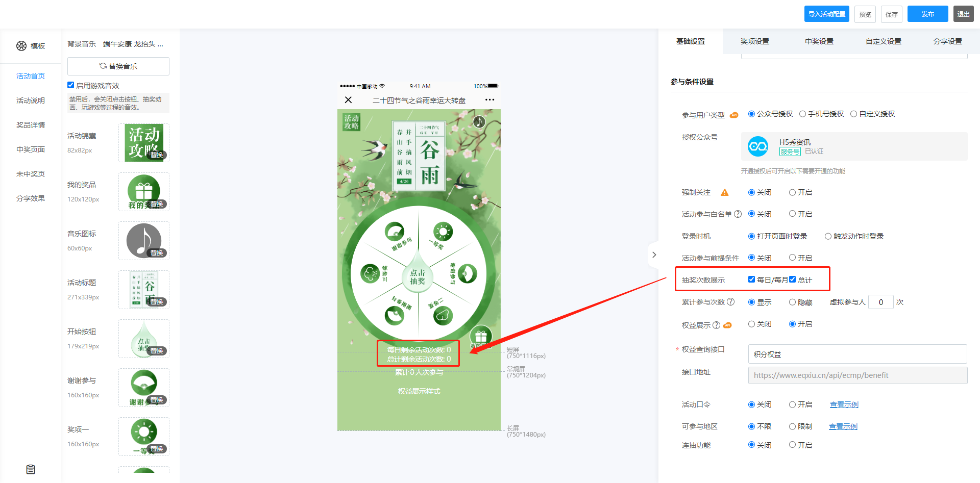Open the clipboard icon in the sidebar bottom
The image size is (980, 483).
pyautogui.click(x=31, y=469)
